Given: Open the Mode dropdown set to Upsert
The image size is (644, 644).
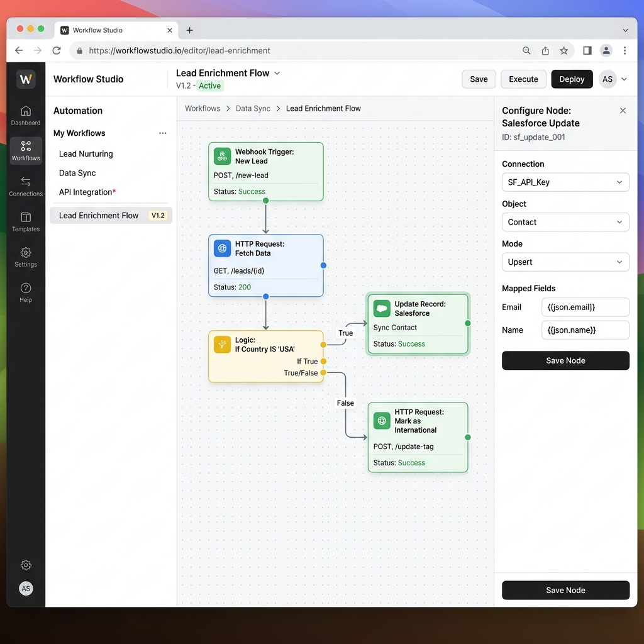Looking at the screenshot, I should click(x=565, y=262).
